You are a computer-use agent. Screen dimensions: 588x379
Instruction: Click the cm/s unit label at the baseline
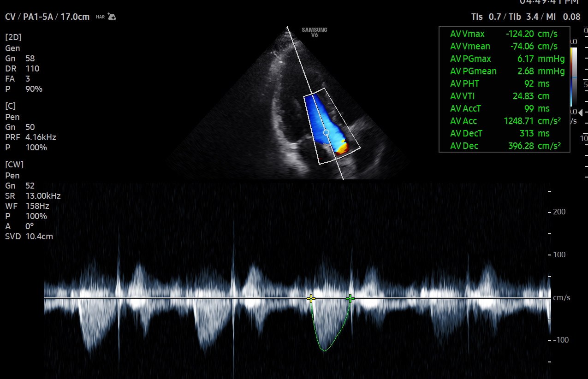(x=562, y=298)
